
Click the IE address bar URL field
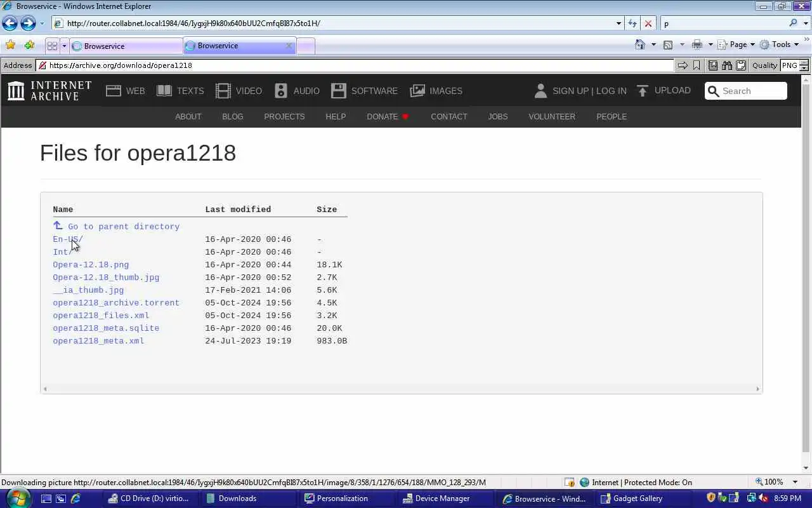[x=333, y=23]
